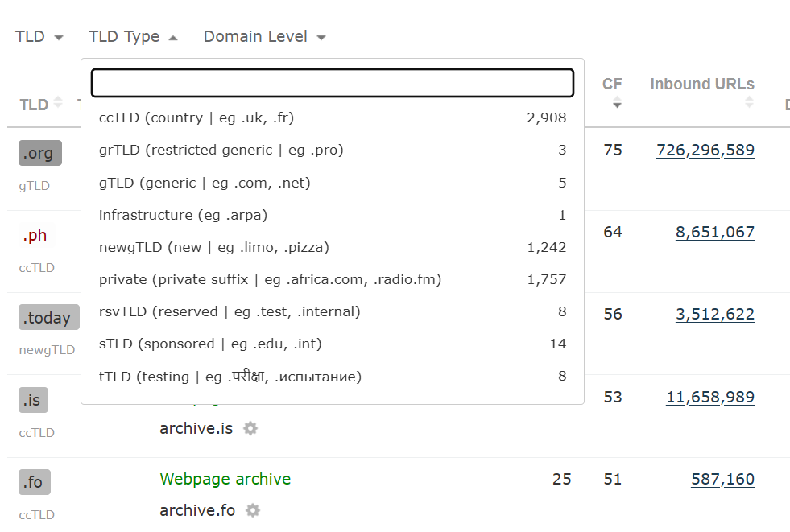Open the TLD filter dropdown

39,37
